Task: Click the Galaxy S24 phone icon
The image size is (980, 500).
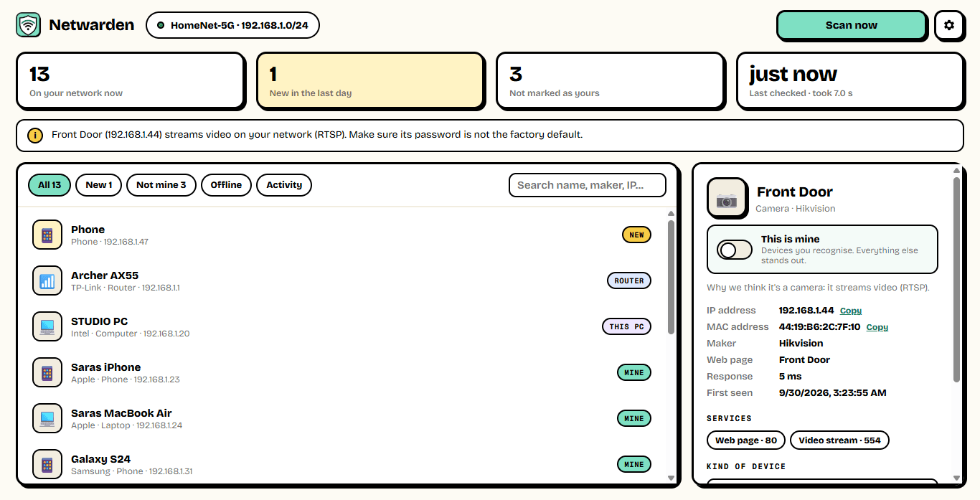Action: click(x=47, y=464)
